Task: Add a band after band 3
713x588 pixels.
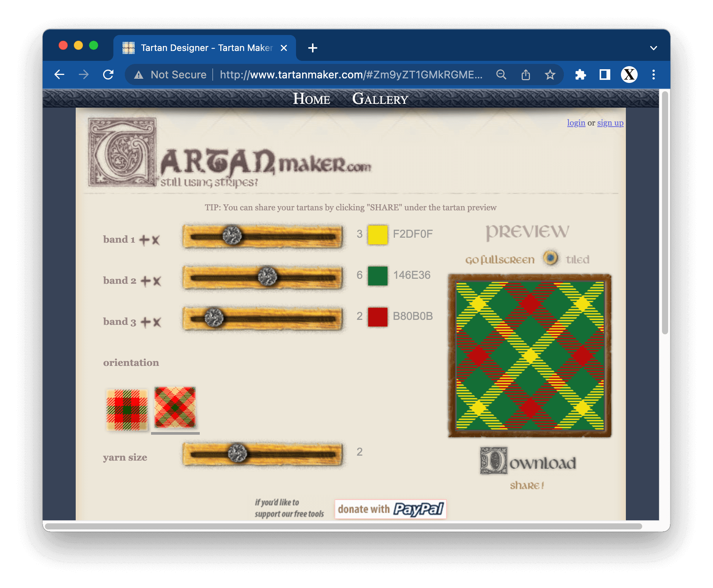Action: (x=146, y=322)
